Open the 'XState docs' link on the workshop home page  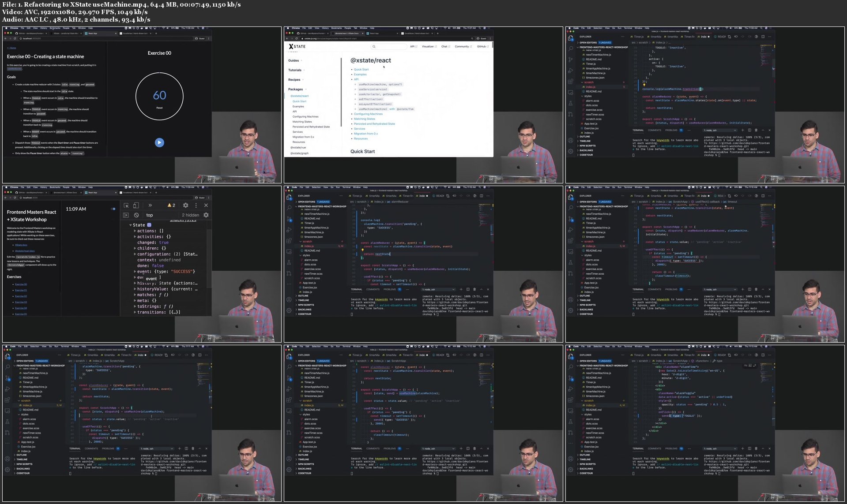point(21,245)
